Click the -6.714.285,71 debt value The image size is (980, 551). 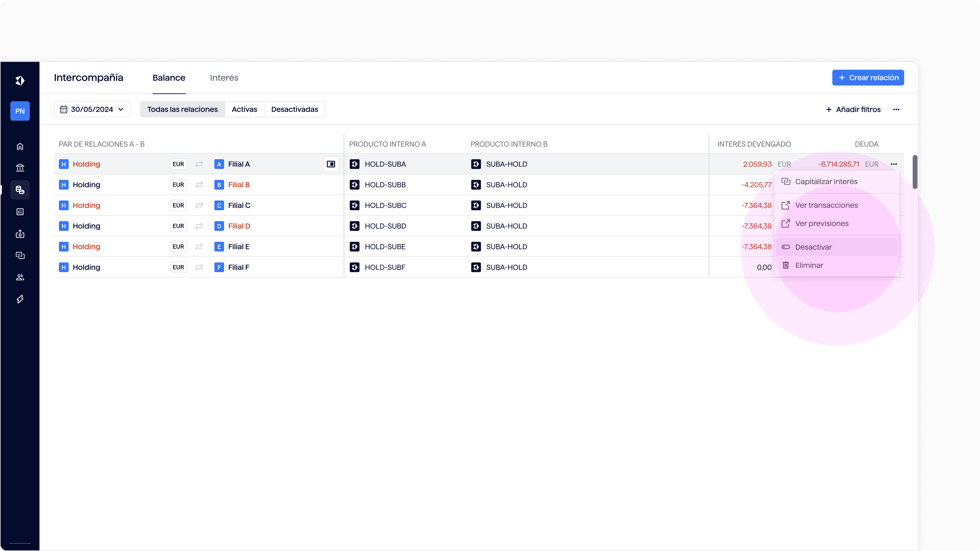coord(838,164)
